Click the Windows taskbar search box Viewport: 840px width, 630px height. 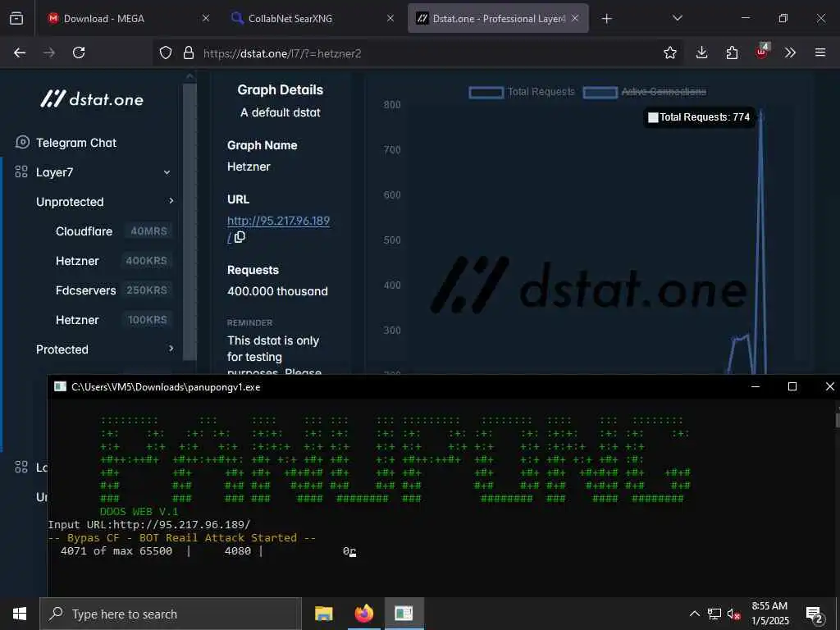click(171, 614)
